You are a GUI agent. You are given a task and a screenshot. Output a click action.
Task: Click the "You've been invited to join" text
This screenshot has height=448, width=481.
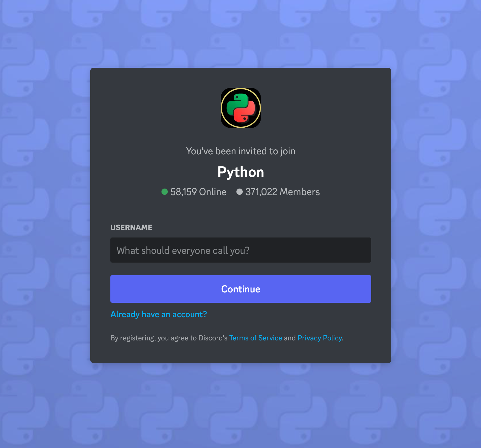tap(241, 151)
